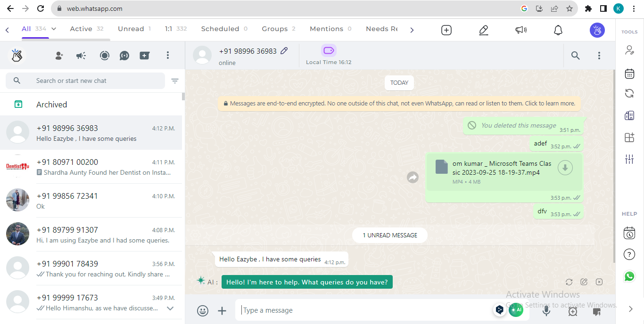This screenshot has width=644, height=324.
Task: Click the AI icon in the message bar
Action: tap(516, 310)
